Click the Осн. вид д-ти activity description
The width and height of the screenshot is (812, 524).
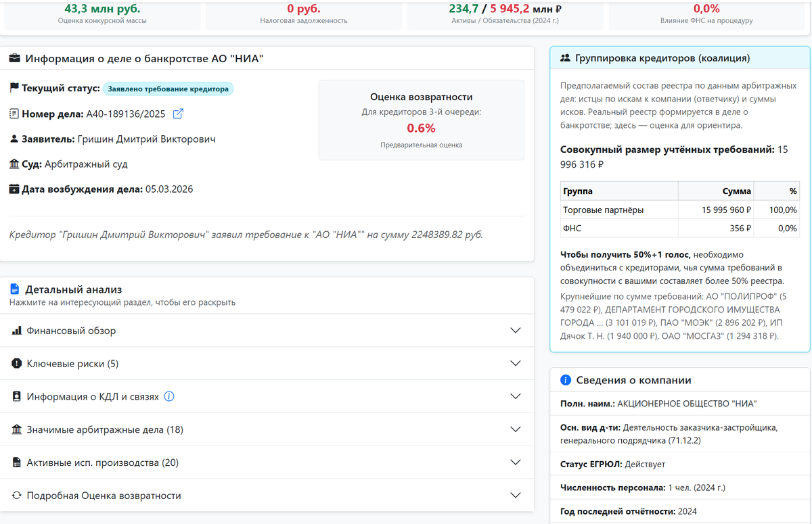[669, 434]
